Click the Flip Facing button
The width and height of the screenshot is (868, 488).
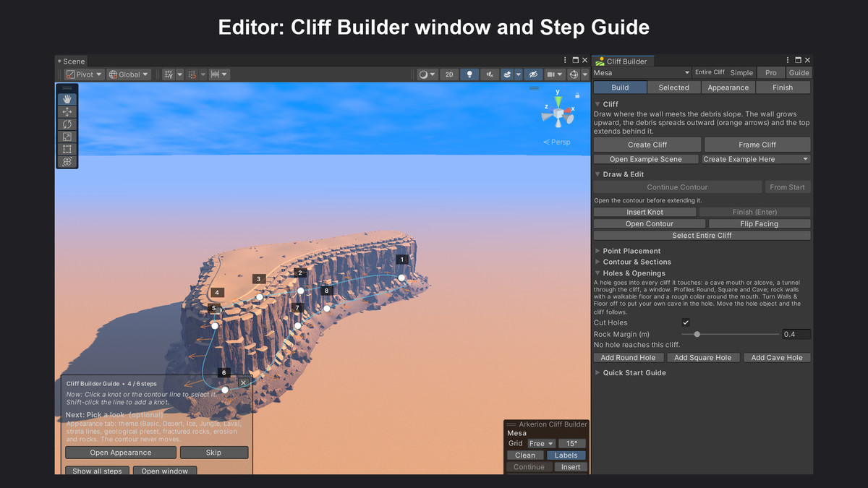759,223
